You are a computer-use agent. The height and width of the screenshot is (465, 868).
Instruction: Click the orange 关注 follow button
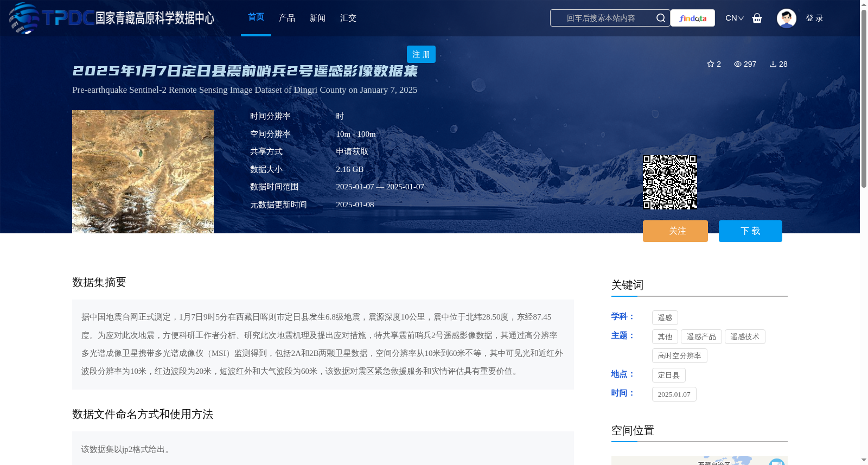click(675, 231)
